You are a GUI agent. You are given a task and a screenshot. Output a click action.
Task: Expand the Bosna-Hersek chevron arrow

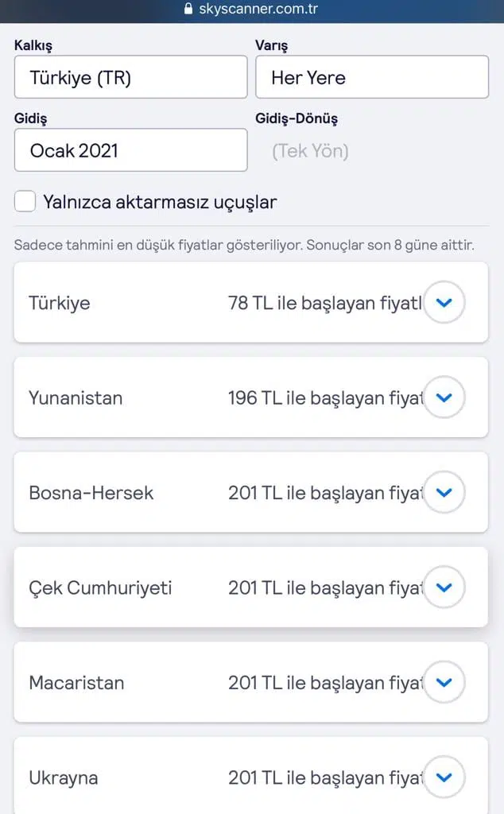(444, 493)
